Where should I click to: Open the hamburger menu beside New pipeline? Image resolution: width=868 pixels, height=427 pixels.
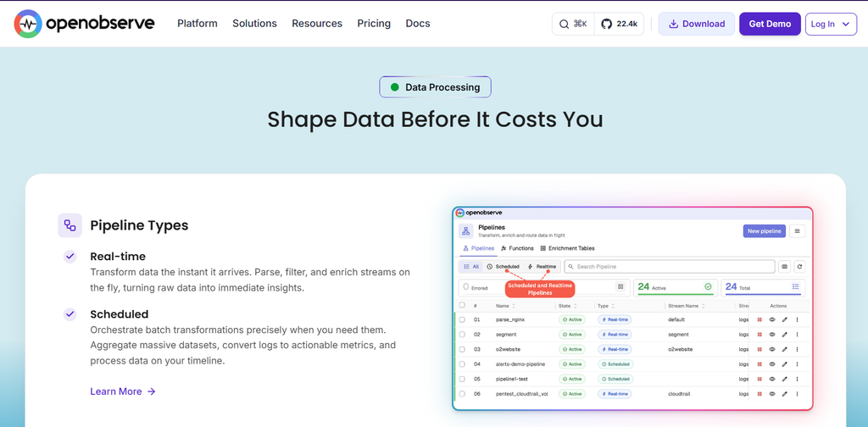[x=797, y=231]
